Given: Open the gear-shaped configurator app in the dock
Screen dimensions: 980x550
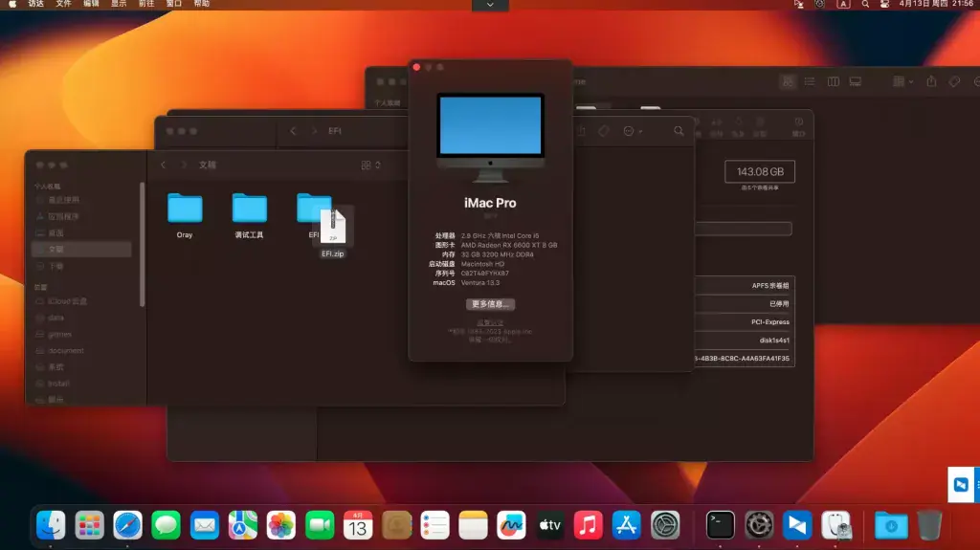Looking at the screenshot, I should tap(759, 525).
